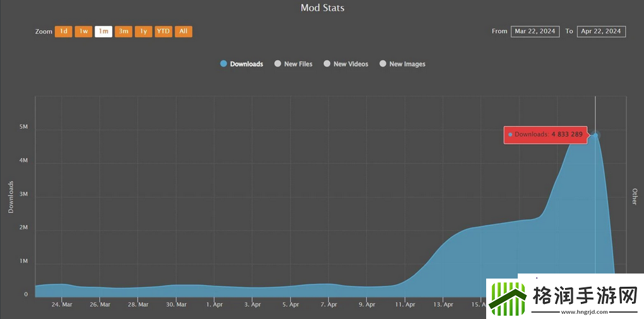Viewport: 644px width, 319px height.
Task: Select the 1w zoom range button
Action: [x=83, y=32]
